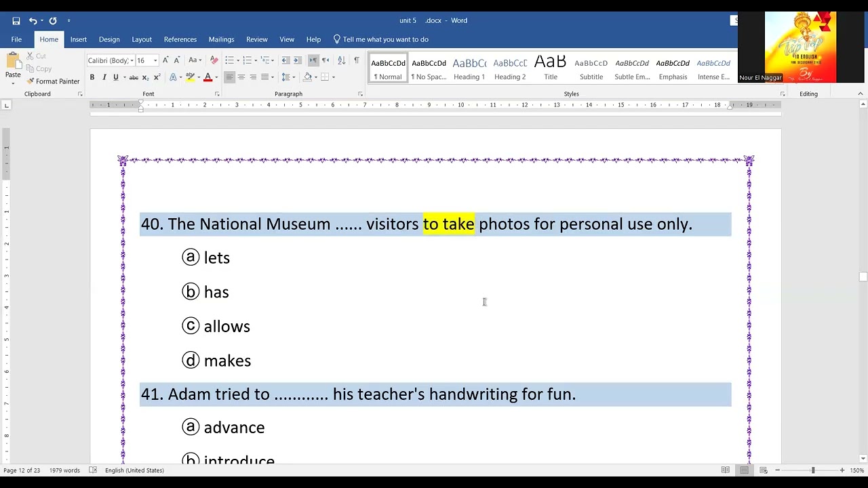Open proofing errors status icon

93,470
